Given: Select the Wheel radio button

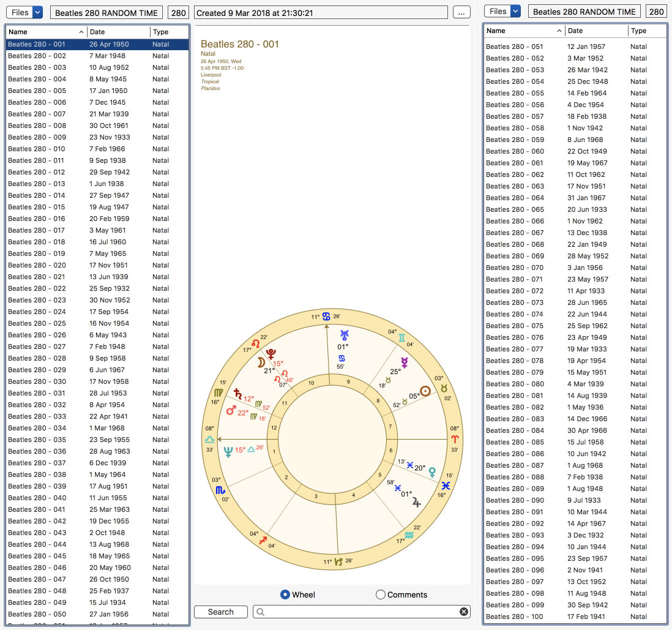Looking at the screenshot, I should [x=285, y=594].
